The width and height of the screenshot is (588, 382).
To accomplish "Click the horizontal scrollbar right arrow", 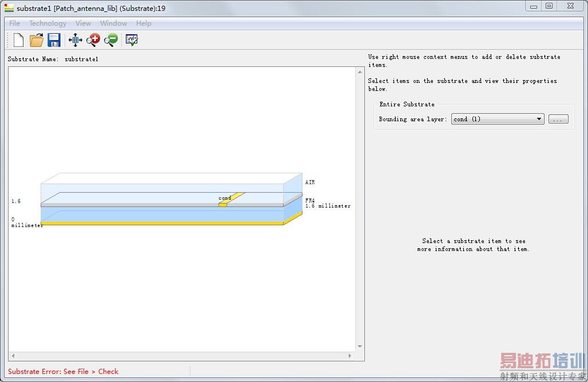I will point(351,356).
